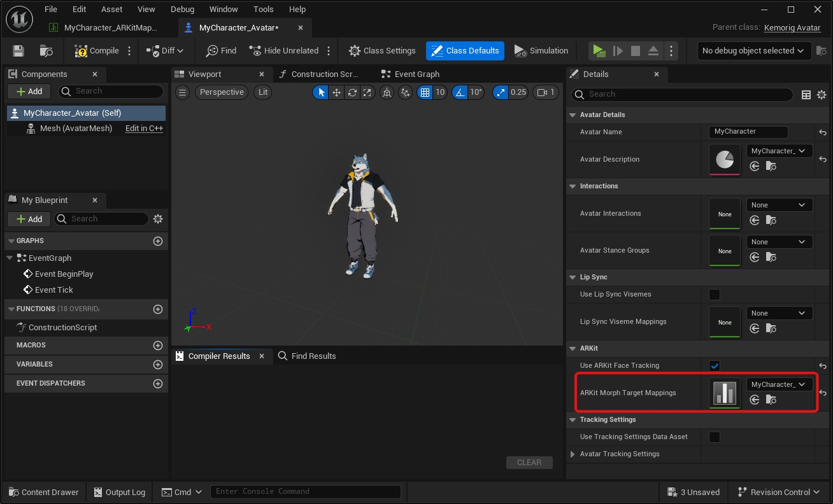This screenshot has width=833, height=504.
Task: Select the rotate transform tool in viewport
Action: click(352, 92)
